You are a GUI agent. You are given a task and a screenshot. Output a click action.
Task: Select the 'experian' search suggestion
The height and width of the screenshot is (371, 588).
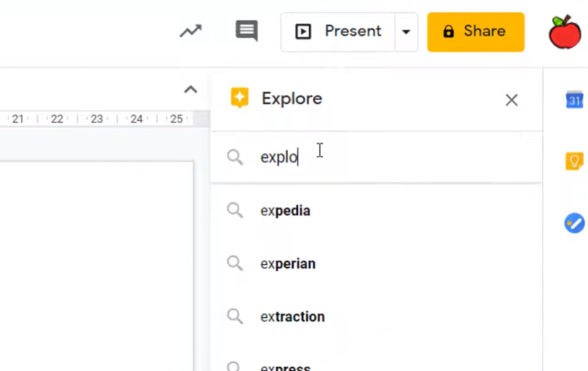point(288,263)
